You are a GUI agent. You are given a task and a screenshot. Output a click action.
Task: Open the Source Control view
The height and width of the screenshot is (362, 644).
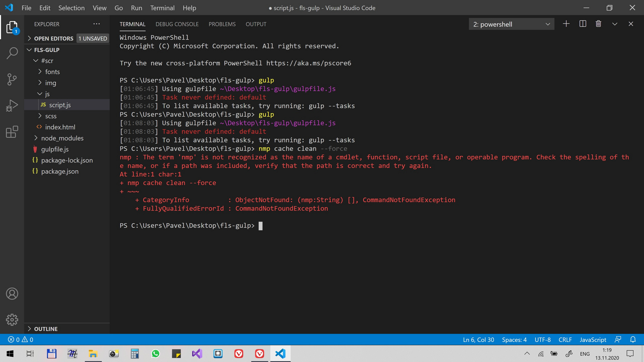12,79
